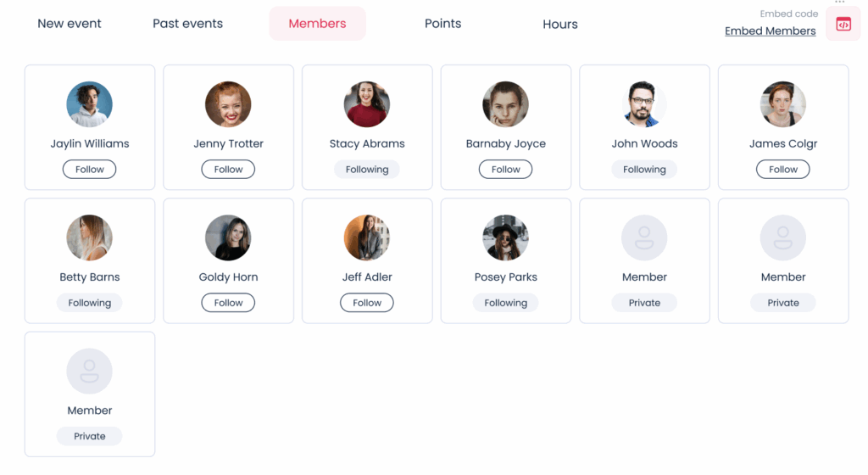
Task: Switch to the Past events tab
Action: pyautogui.click(x=187, y=24)
